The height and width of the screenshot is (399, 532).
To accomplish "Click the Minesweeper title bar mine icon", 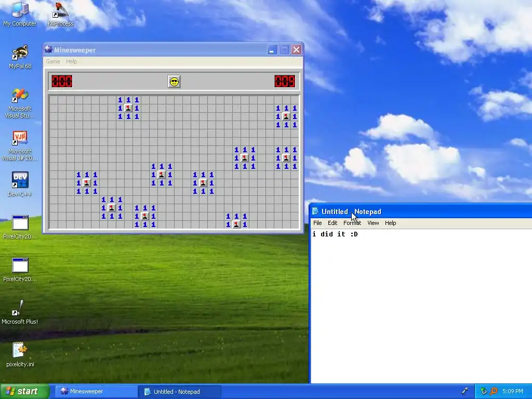I will tap(48, 49).
